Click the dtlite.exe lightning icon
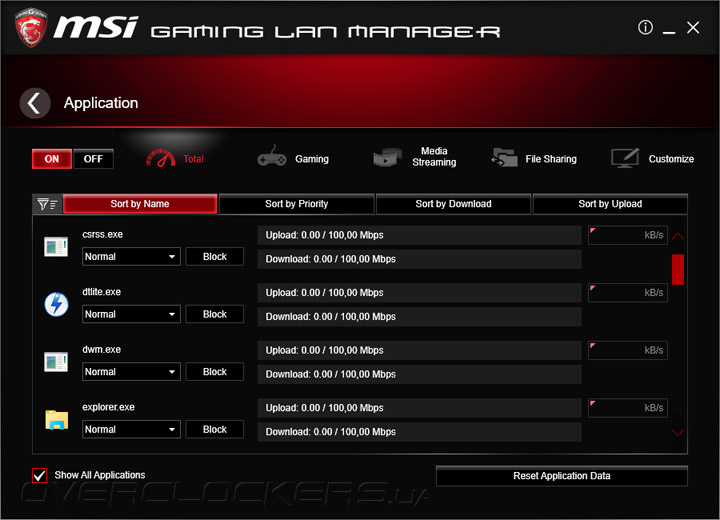The width and height of the screenshot is (720, 520). pos(56,304)
